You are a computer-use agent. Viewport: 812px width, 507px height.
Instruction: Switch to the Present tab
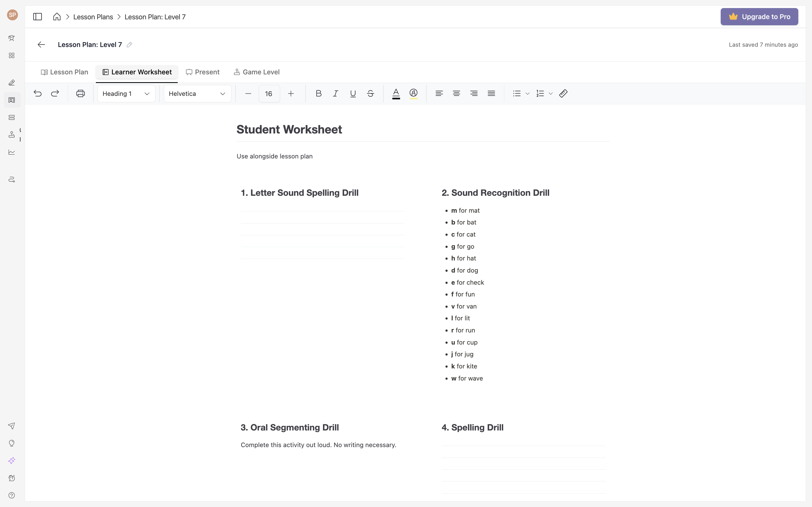coord(203,72)
